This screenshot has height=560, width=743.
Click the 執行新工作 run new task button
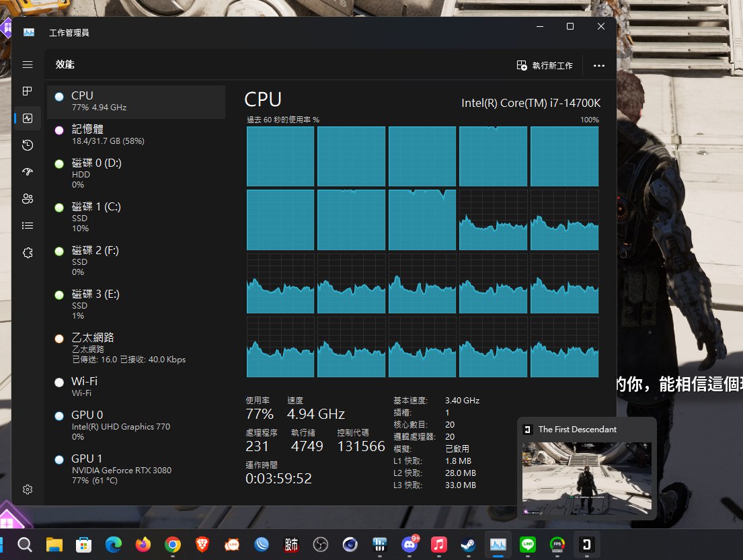tap(545, 65)
